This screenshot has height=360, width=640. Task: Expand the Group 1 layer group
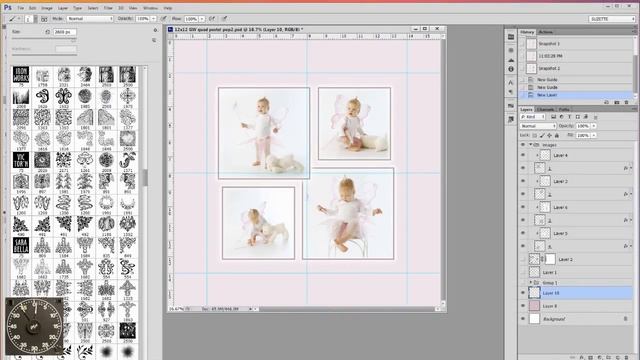click(531, 282)
